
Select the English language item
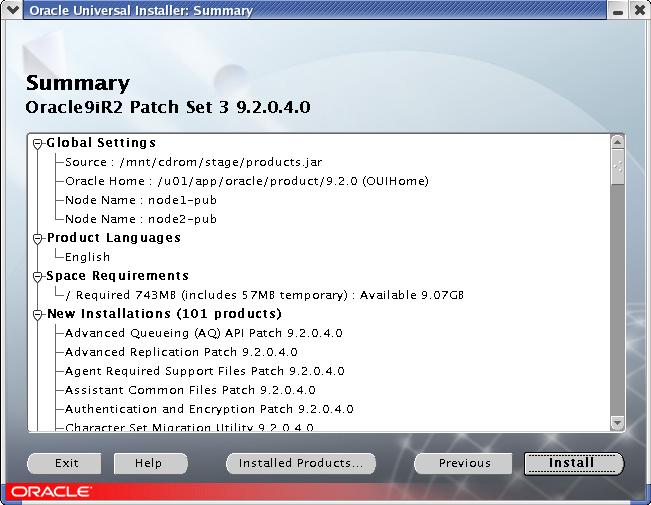click(x=87, y=257)
